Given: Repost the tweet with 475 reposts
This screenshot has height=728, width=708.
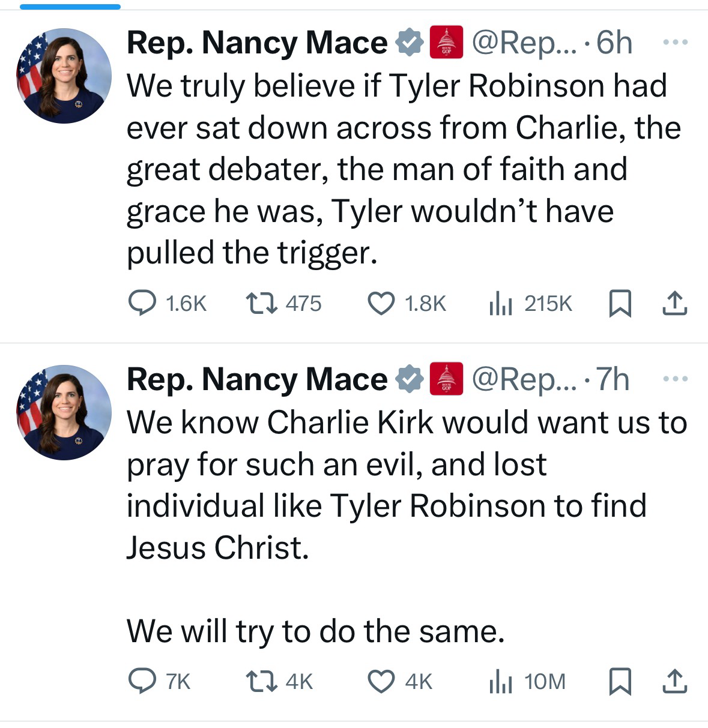Looking at the screenshot, I should [x=262, y=303].
